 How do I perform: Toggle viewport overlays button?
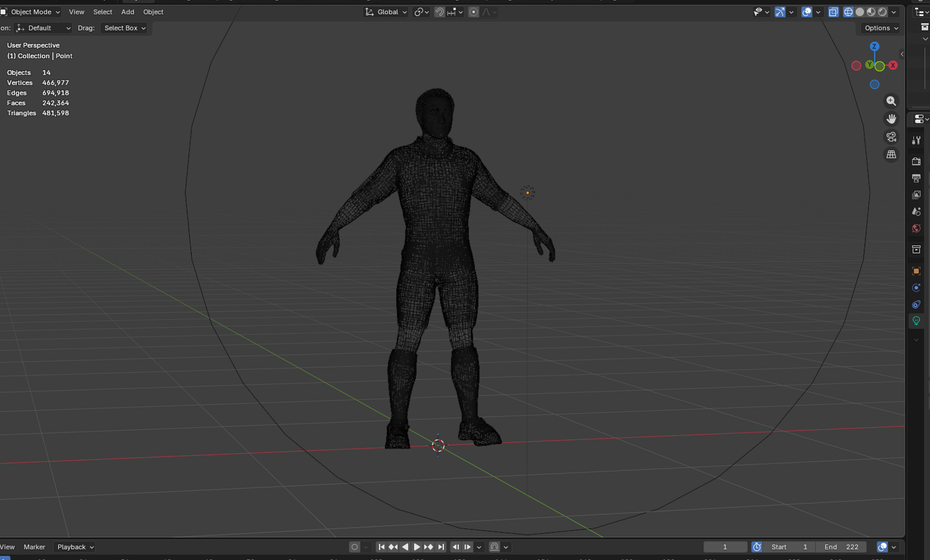[x=807, y=12]
